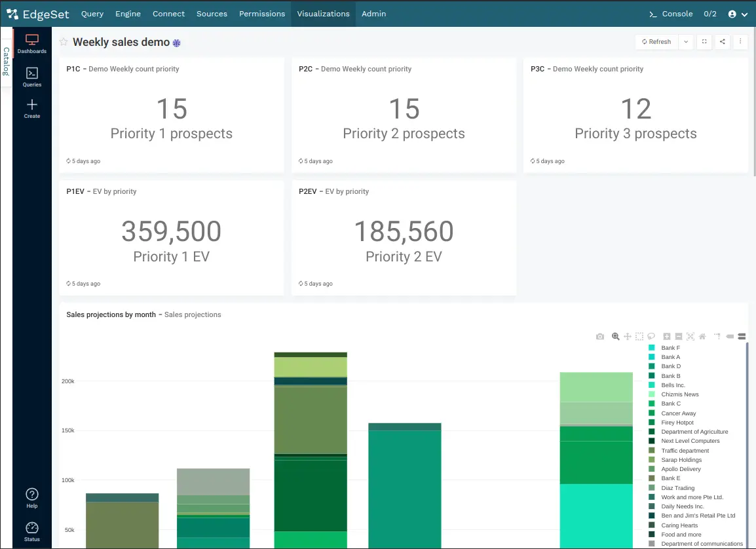Expand the Refresh interval dropdown arrow

[685, 41]
